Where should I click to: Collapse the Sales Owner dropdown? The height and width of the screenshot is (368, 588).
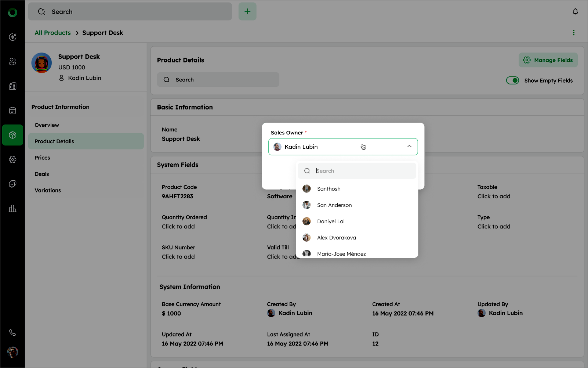point(409,147)
